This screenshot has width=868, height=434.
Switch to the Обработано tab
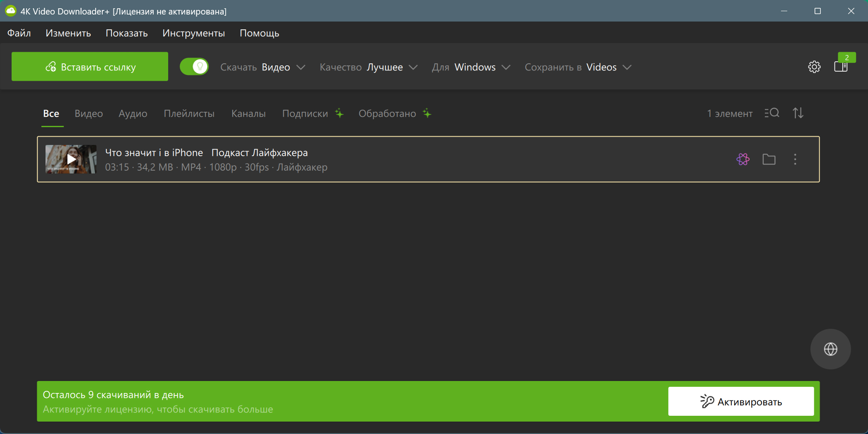pos(395,113)
